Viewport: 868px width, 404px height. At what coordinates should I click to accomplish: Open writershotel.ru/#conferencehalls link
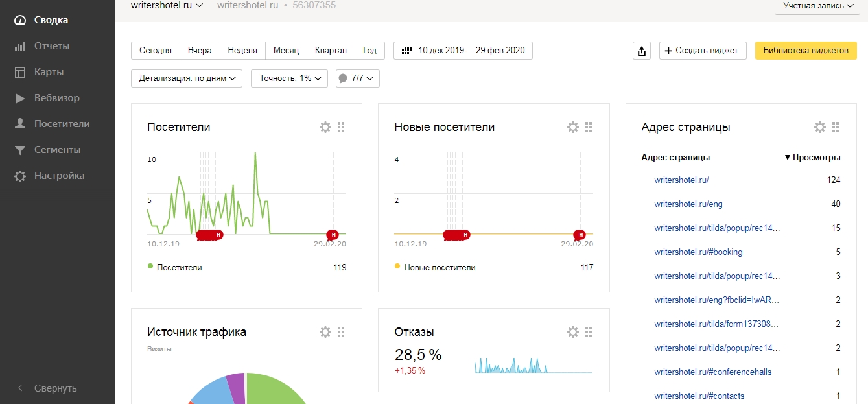713,372
